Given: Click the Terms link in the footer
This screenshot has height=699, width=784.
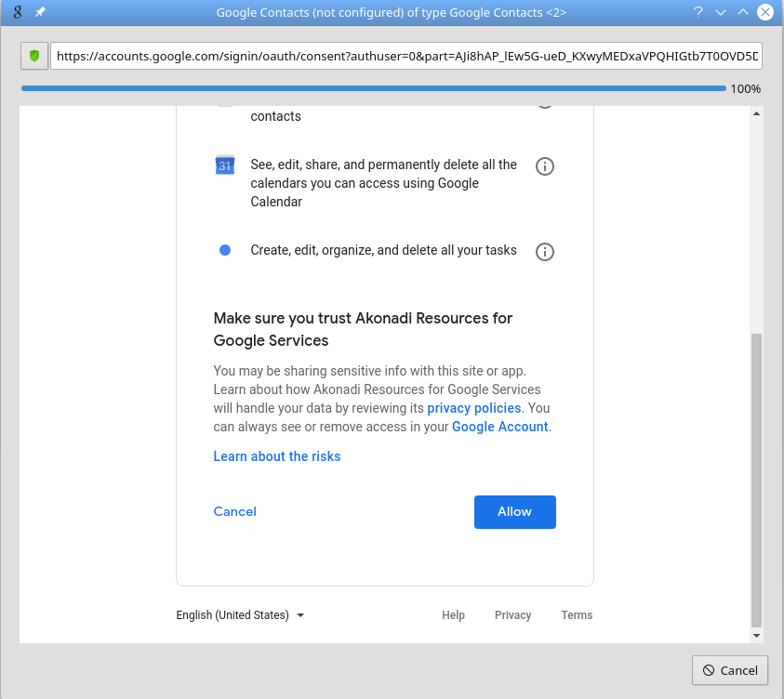Looking at the screenshot, I should [577, 614].
